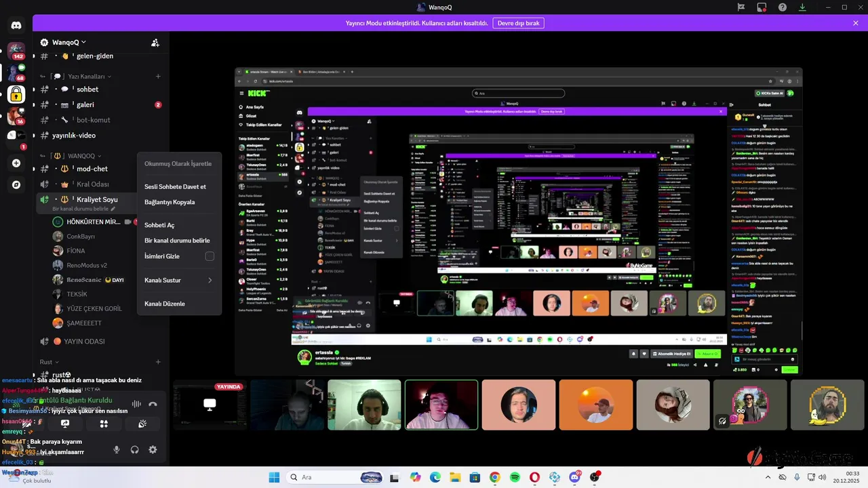Open Spotify from the taskbar
The height and width of the screenshot is (488, 868).
click(515, 477)
